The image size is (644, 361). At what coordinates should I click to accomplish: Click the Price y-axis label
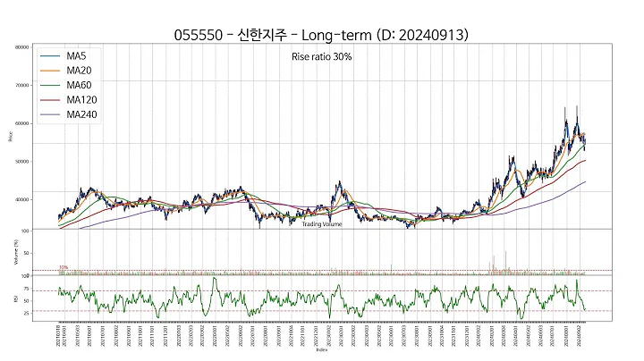point(11,137)
